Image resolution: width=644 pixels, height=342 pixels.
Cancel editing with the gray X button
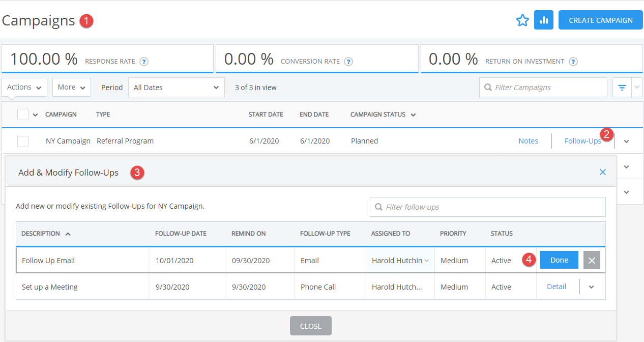click(592, 260)
